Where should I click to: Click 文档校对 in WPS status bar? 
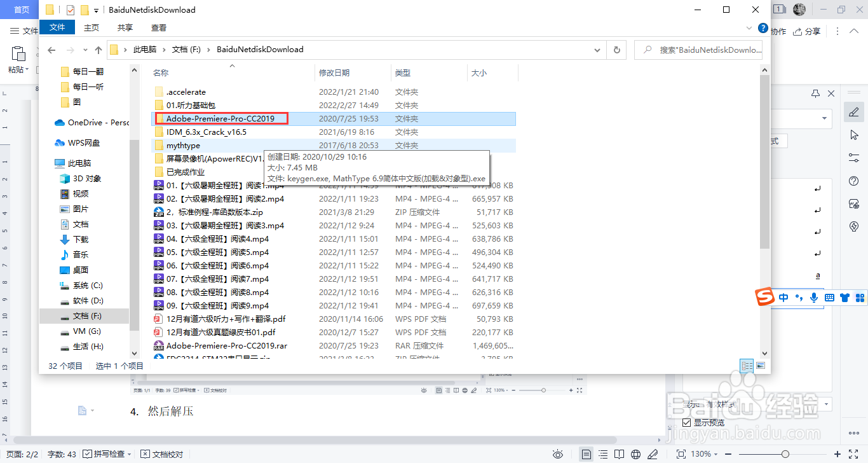(162, 454)
